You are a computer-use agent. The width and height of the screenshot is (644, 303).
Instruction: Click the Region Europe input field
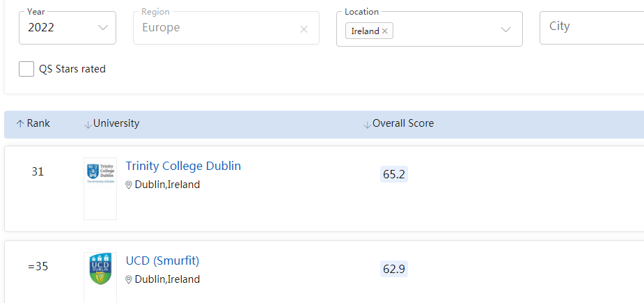[x=216, y=28]
